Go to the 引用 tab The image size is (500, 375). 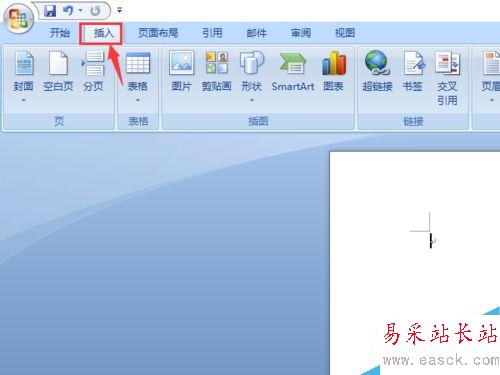212,33
